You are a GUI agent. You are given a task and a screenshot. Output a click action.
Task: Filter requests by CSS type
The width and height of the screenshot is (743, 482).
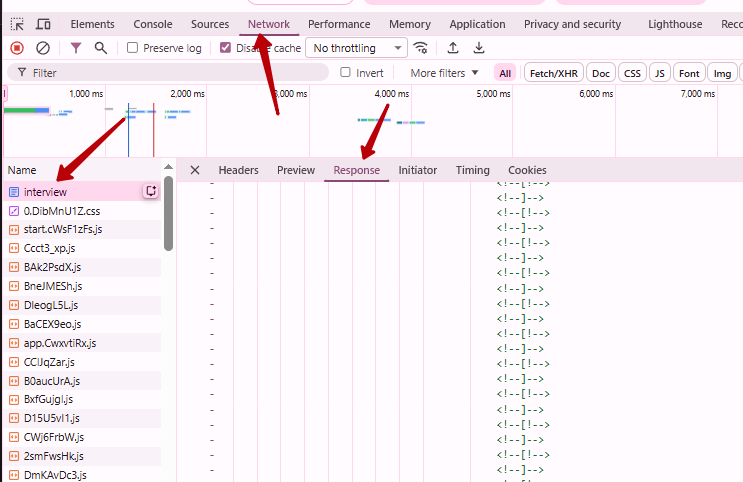[631, 73]
